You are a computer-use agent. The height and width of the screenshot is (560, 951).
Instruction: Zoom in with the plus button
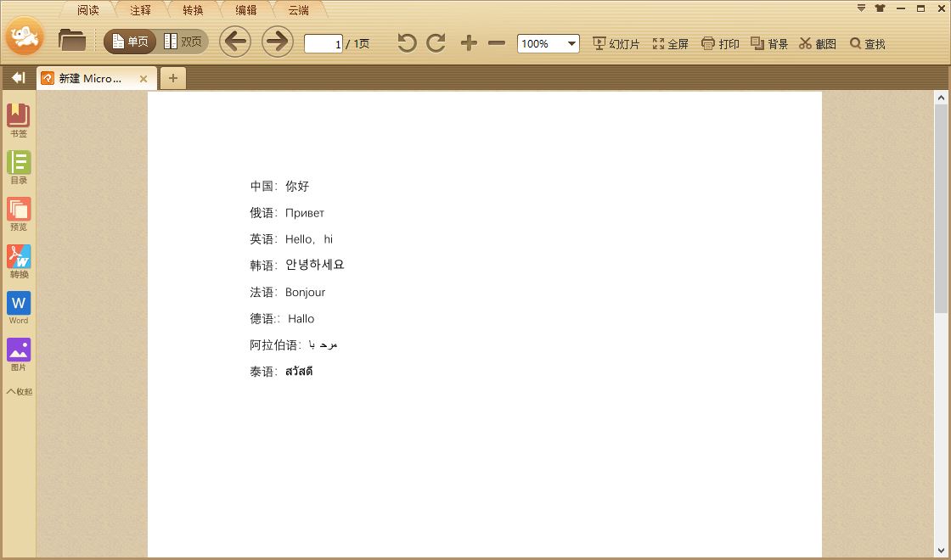point(468,42)
